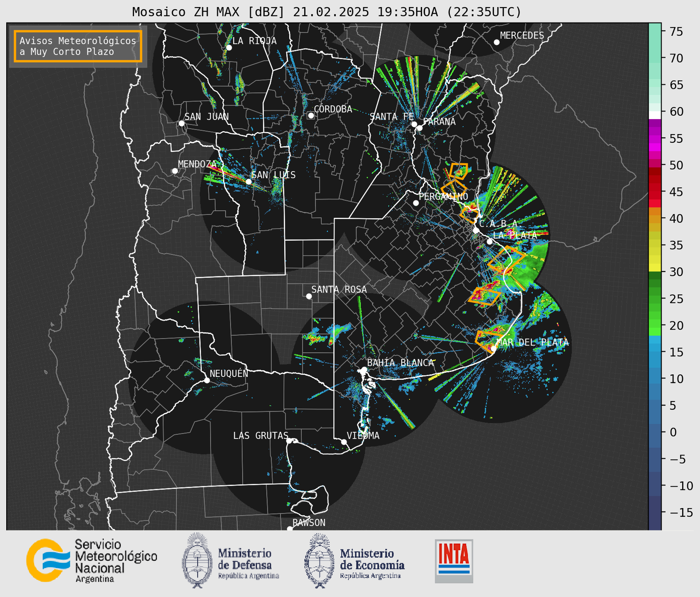Click the -15 dBZ label on color scale

click(680, 513)
